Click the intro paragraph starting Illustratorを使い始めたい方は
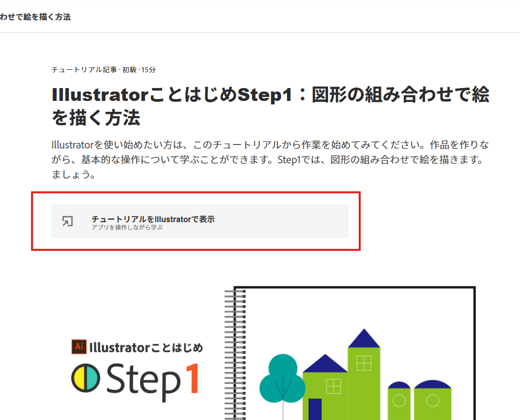The image size is (520, 420). click(270, 159)
